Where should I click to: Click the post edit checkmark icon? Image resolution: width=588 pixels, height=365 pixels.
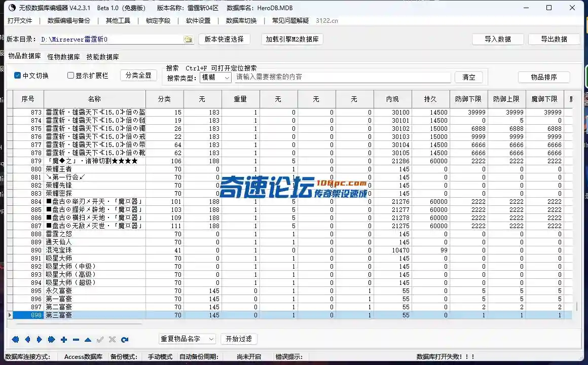click(100, 340)
